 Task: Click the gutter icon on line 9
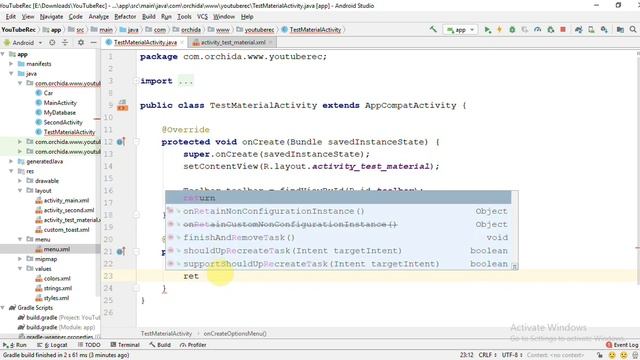[122, 105]
